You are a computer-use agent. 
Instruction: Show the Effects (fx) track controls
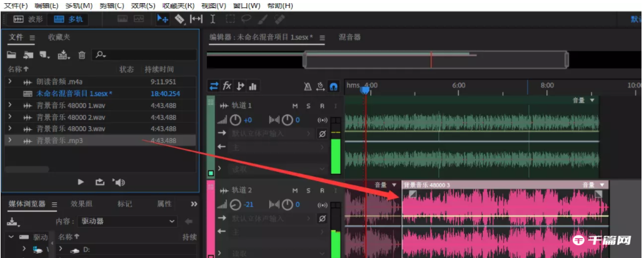(x=227, y=86)
